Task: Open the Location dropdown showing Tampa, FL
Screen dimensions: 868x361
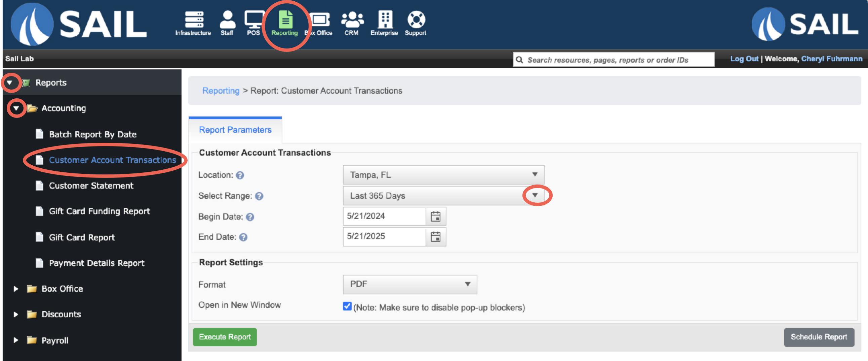Action: click(443, 175)
